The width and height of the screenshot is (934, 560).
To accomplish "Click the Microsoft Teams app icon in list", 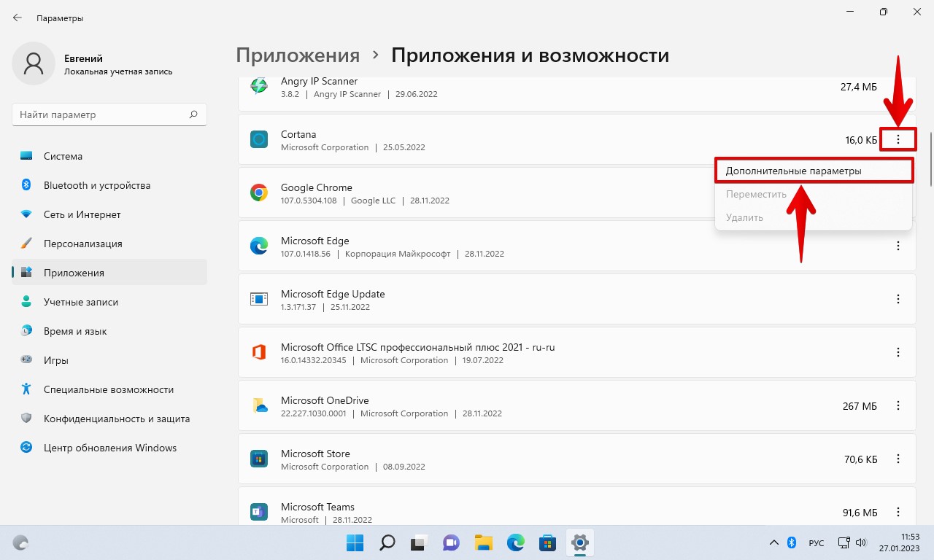I will (259, 512).
